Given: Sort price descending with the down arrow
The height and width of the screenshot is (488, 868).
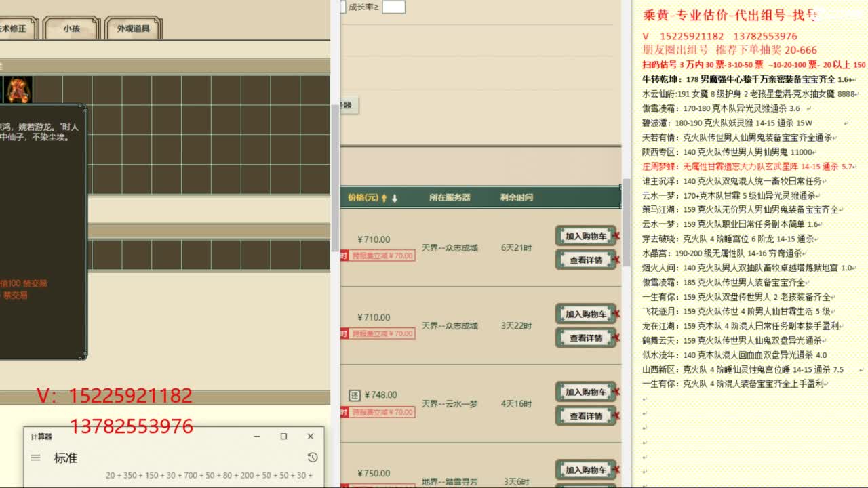Looking at the screenshot, I should tap(394, 198).
